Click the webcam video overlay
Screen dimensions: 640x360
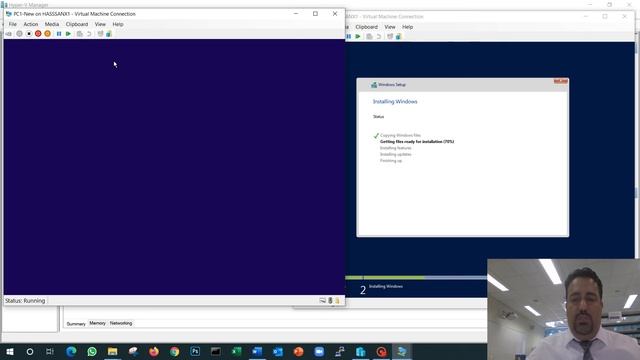(x=564, y=309)
